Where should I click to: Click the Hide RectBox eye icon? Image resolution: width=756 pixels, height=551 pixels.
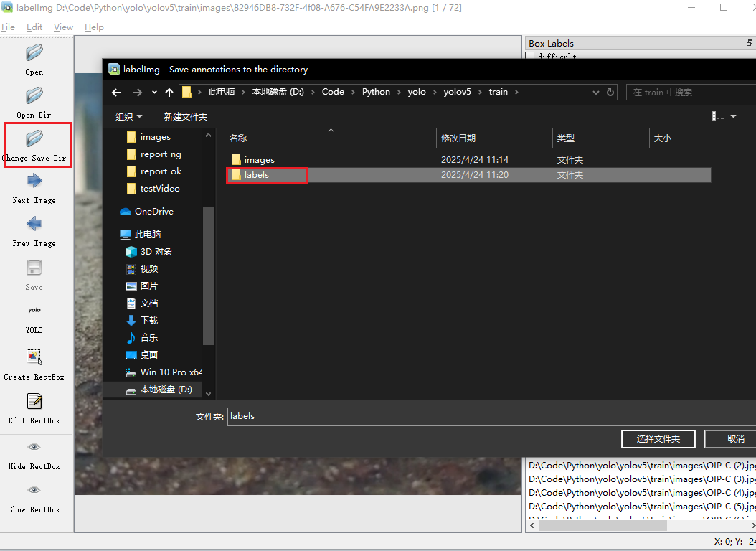click(34, 447)
